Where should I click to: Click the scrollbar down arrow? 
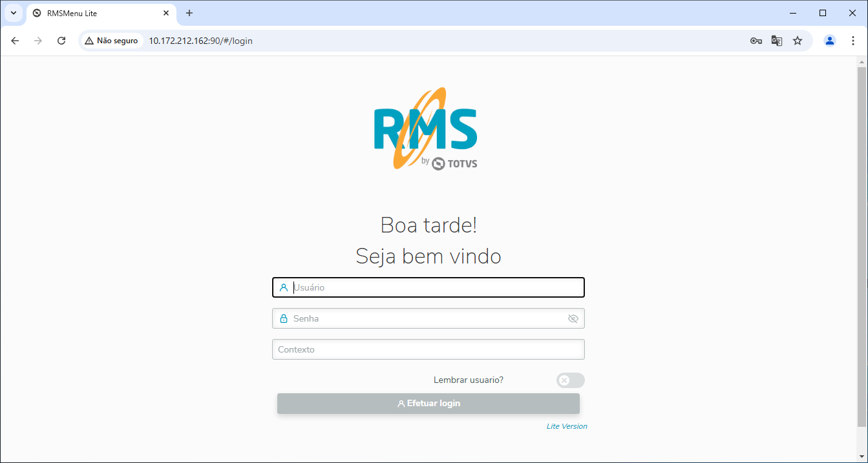click(x=862, y=457)
